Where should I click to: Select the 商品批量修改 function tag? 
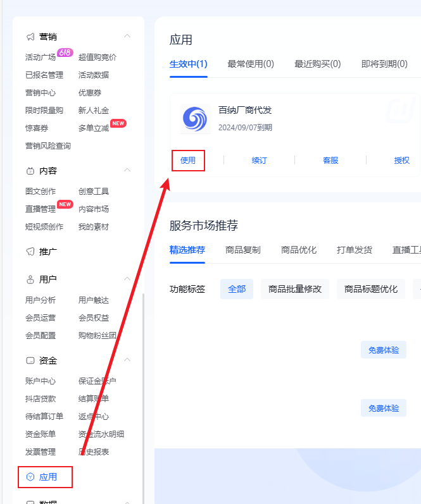coord(295,289)
